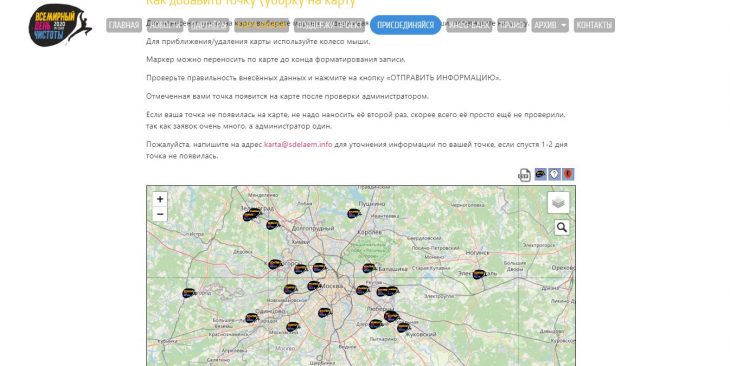Select the map marker near Балашиха

point(369,268)
